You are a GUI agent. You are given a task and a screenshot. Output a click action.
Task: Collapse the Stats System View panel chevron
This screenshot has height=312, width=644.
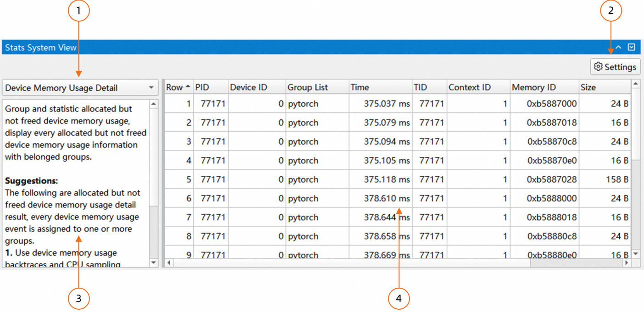(x=618, y=47)
